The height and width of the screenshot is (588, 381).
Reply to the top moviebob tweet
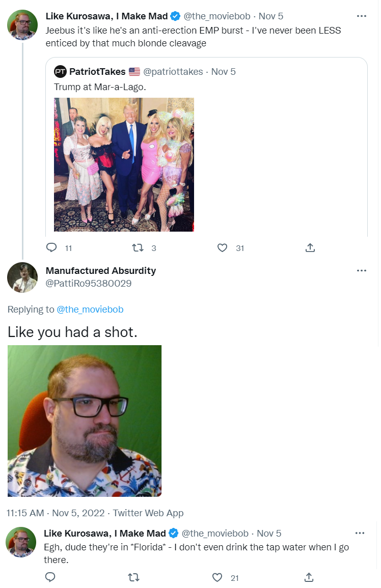[51, 248]
